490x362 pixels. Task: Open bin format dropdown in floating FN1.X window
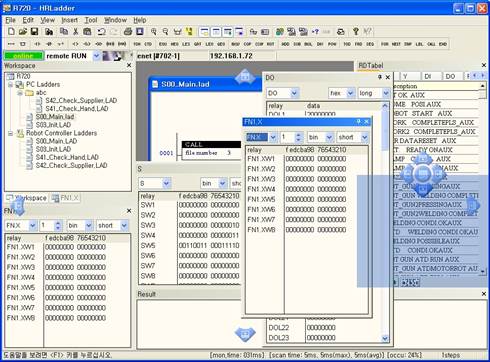tap(329, 137)
